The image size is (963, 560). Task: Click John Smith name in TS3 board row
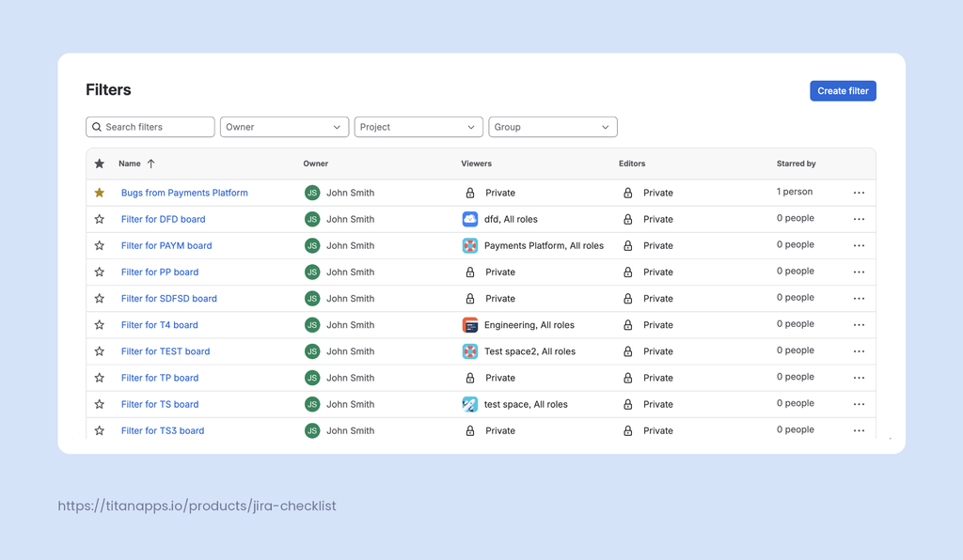[350, 430]
